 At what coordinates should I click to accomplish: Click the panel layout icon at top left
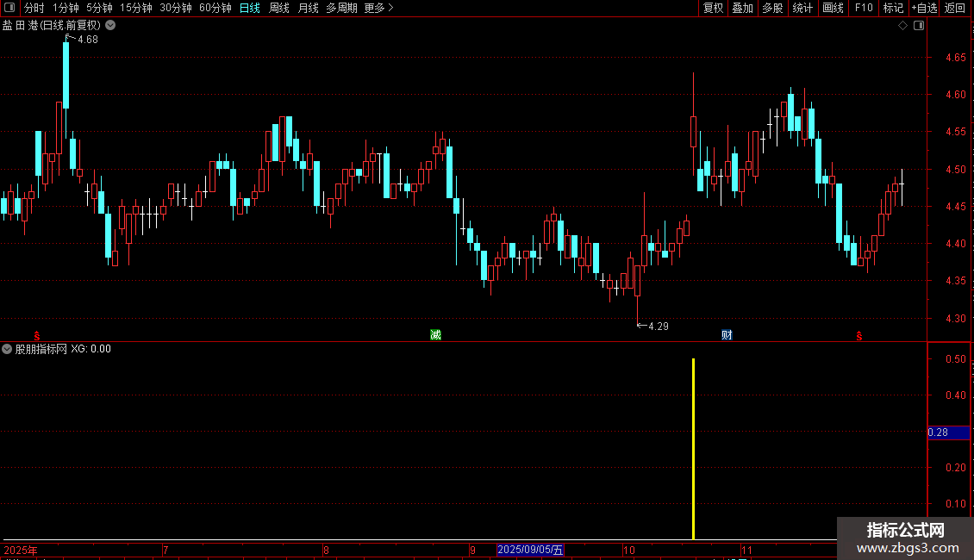(x=9, y=8)
